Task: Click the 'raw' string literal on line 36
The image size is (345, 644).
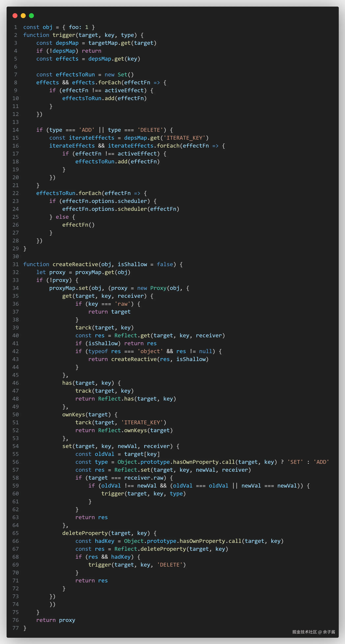Action: (x=123, y=304)
